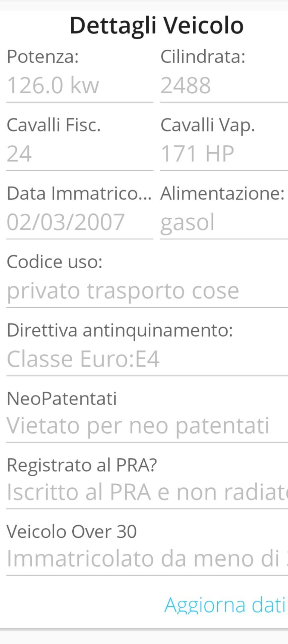Tap the Cilindrata value 2488
Screen dimensions: 288x644
224,85
